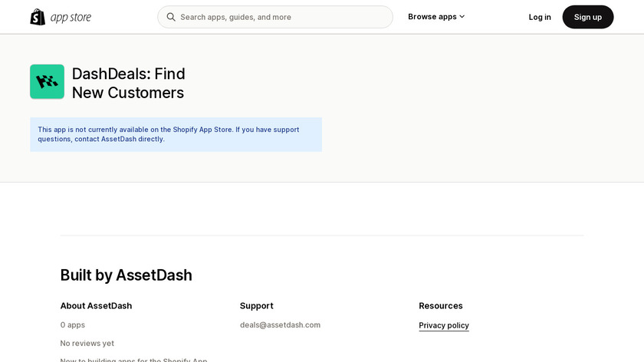644x362 pixels.
Task: Click the app unavailable notice banner
Action: tap(176, 134)
